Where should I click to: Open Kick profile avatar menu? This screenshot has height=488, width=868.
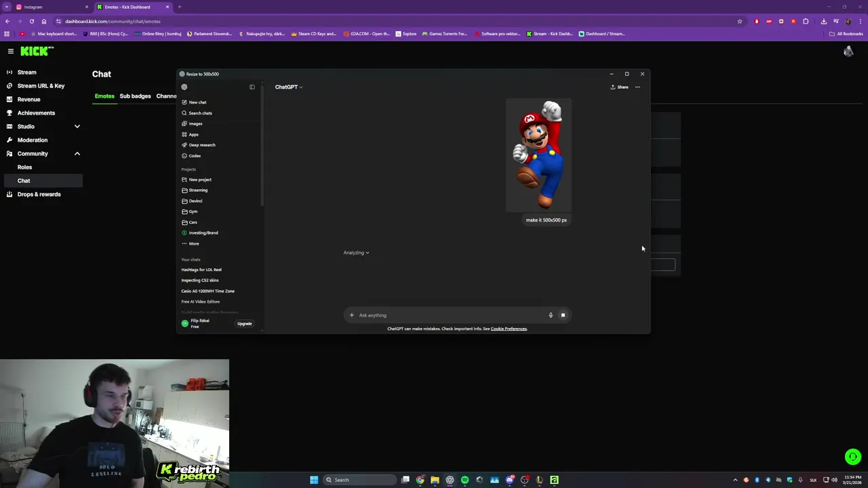848,52
